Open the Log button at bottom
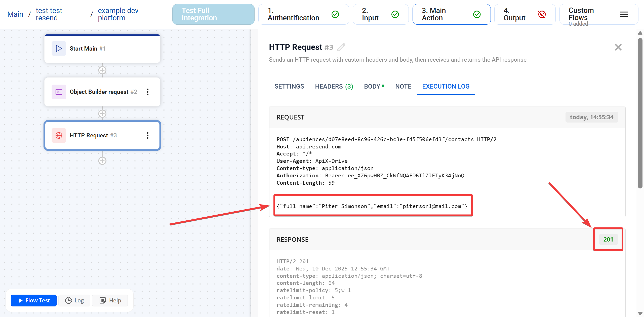The image size is (644, 317). point(74,300)
